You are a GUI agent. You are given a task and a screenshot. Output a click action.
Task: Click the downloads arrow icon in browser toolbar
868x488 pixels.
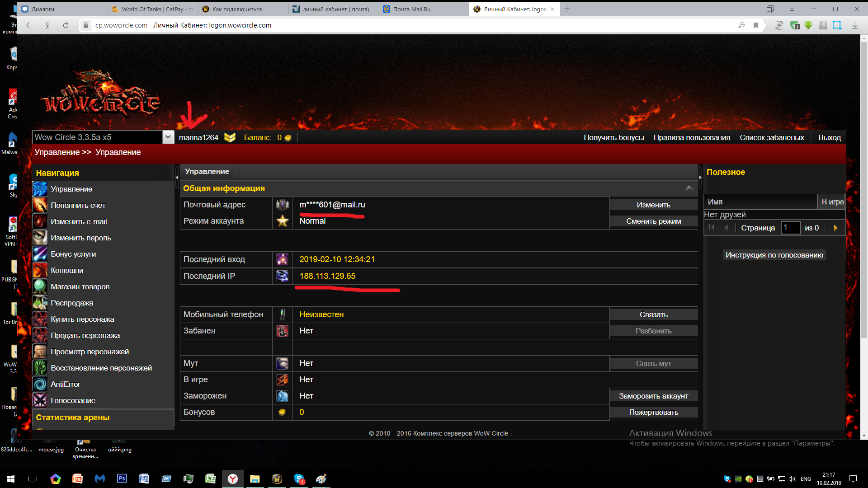855,25
